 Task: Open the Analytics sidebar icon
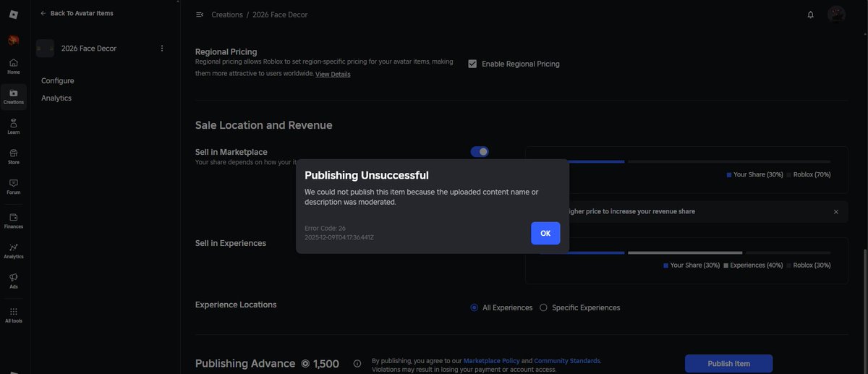(14, 251)
